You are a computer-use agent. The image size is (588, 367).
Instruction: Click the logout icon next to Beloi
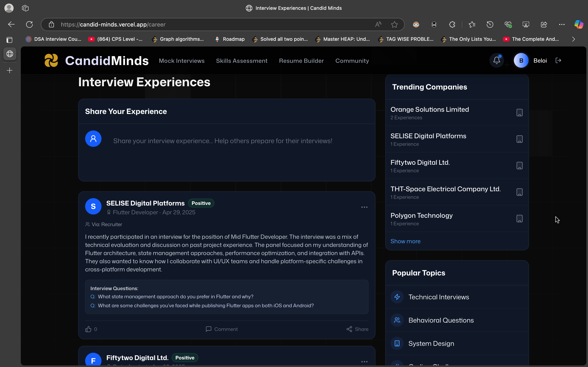tap(558, 60)
